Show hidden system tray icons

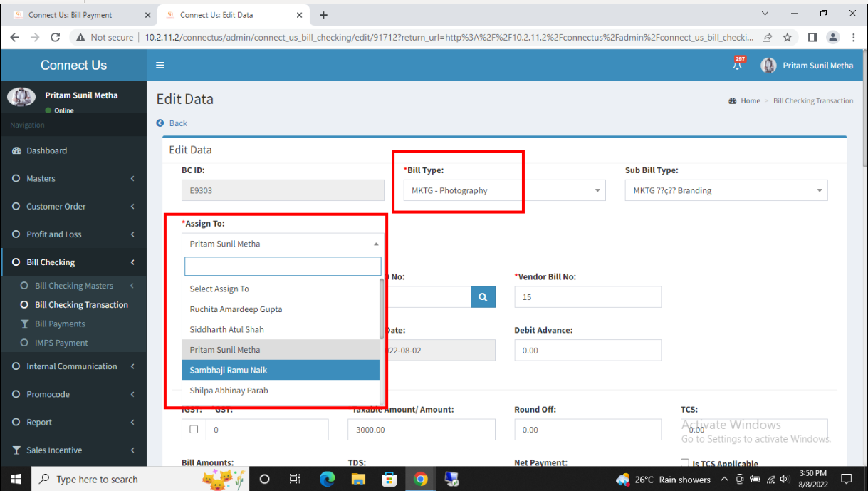(x=725, y=479)
